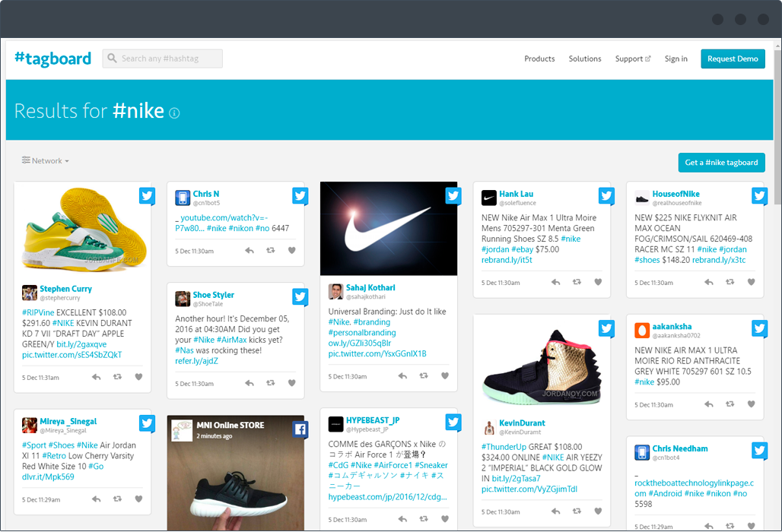Open the refer.ly/ajdZ link
Image resolution: width=782 pixels, height=532 pixels.
[x=196, y=361]
